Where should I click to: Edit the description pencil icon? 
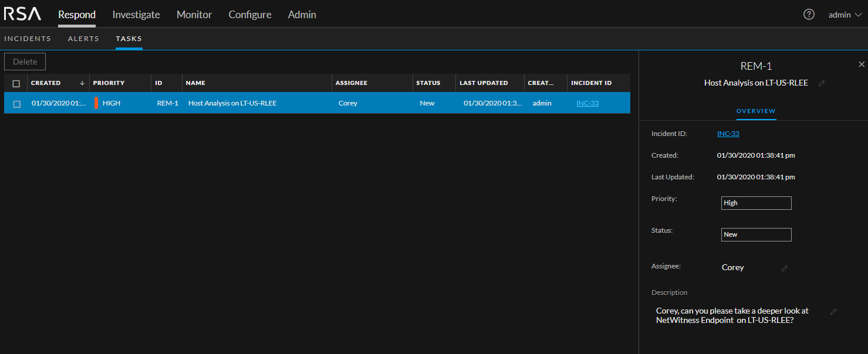[x=833, y=312]
